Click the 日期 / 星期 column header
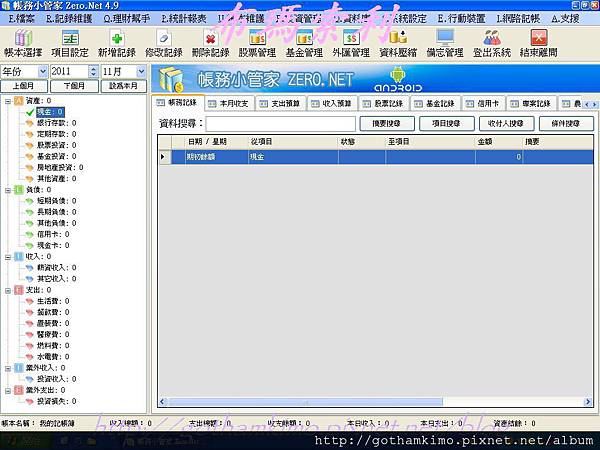 pos(217,142)
